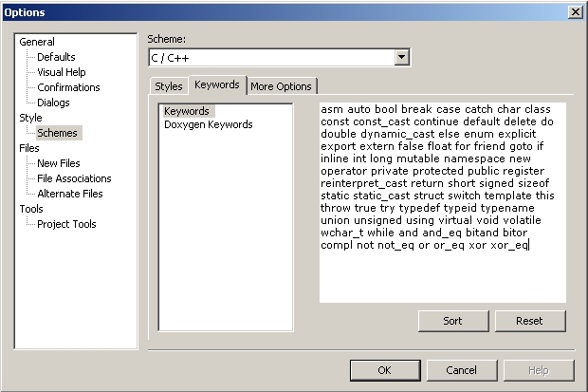
Task: Open Defaults in the options tree
Action: pos(56,57)
